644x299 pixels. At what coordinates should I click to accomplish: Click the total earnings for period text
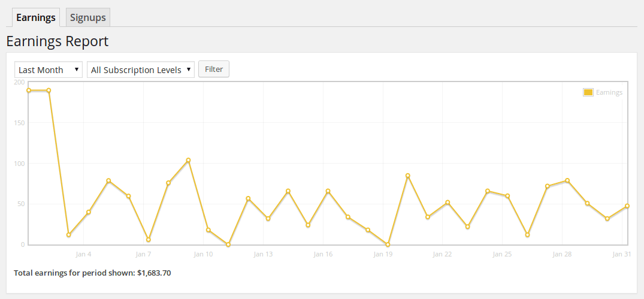click(x=92, y=273)
